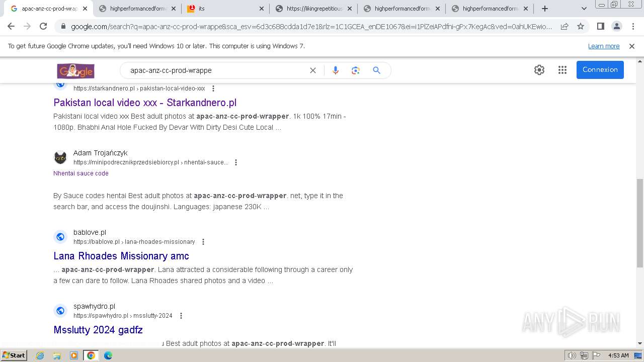Screen dimensions: 644x362
Task: Click the address bar URL
Action: pyautogui.click(x=311, y=26)
